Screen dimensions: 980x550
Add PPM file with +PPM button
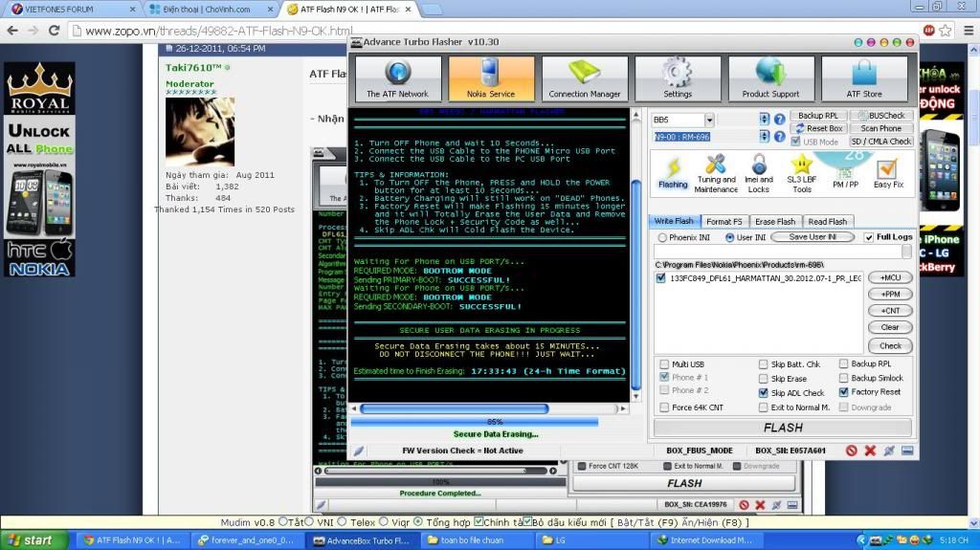click(x=890, y=295)
